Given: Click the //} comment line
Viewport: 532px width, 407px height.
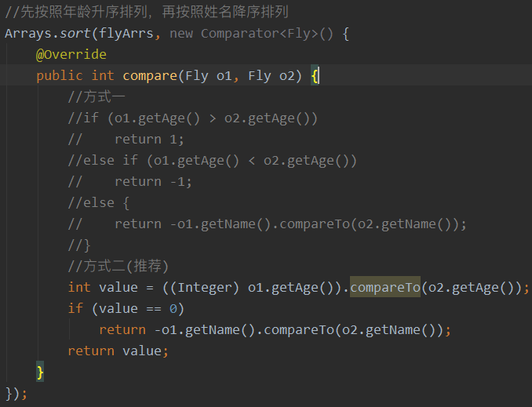Looking at the screenshot, I should pyautogui.click(x=79, y=245).
